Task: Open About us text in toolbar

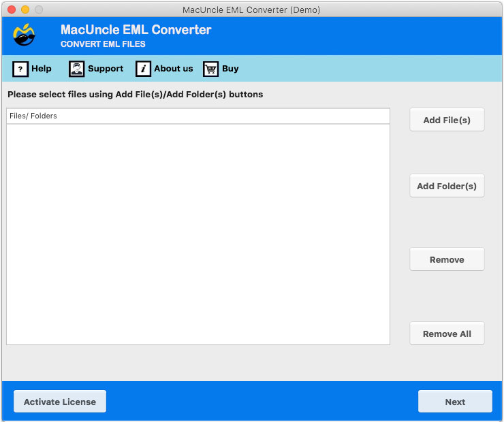Action: pos(174,69)
